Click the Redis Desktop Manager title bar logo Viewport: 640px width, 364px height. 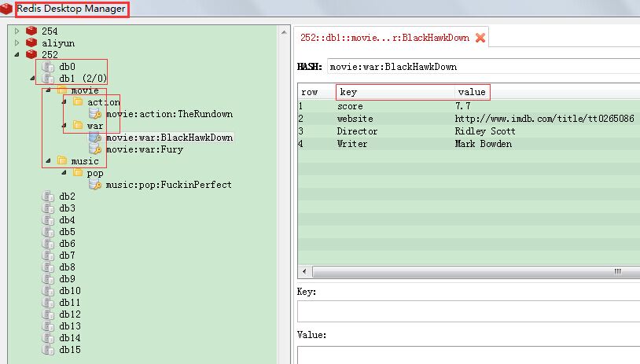[6, 9]
